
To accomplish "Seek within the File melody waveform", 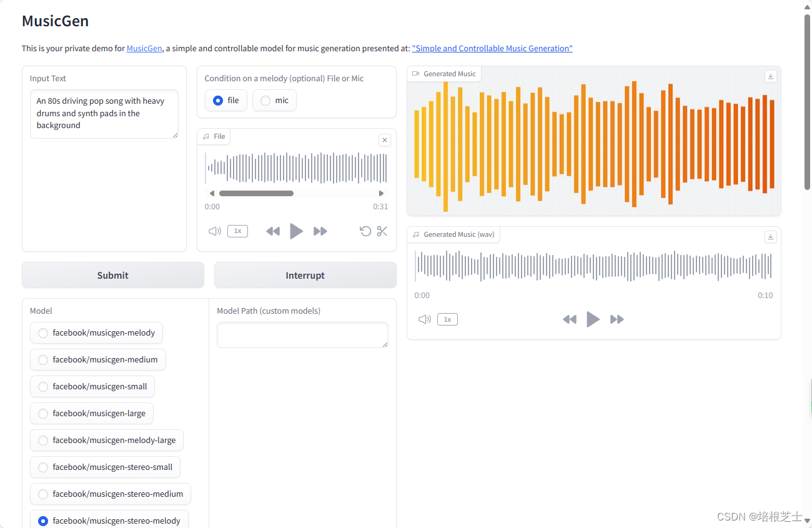I will 296,168.
